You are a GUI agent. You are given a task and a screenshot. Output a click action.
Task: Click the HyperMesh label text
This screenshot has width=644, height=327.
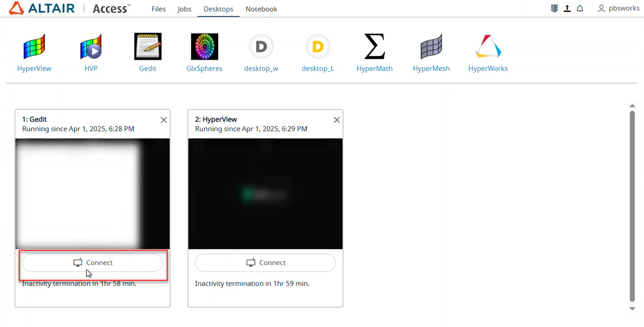click(x=431, y=69)
